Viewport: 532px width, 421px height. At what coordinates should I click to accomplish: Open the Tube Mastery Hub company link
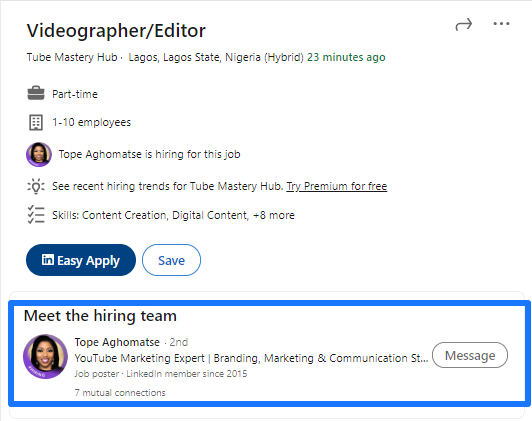click(x=72, y=57)
